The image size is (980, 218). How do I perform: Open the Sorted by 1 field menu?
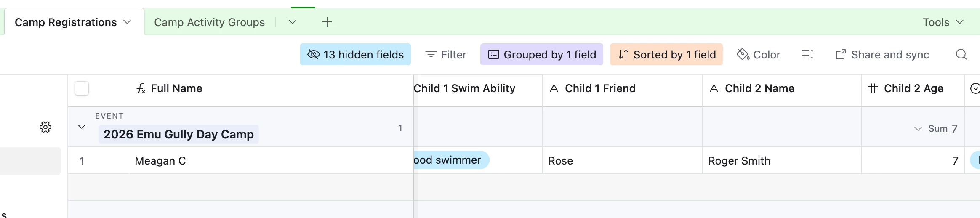point(666,55)
